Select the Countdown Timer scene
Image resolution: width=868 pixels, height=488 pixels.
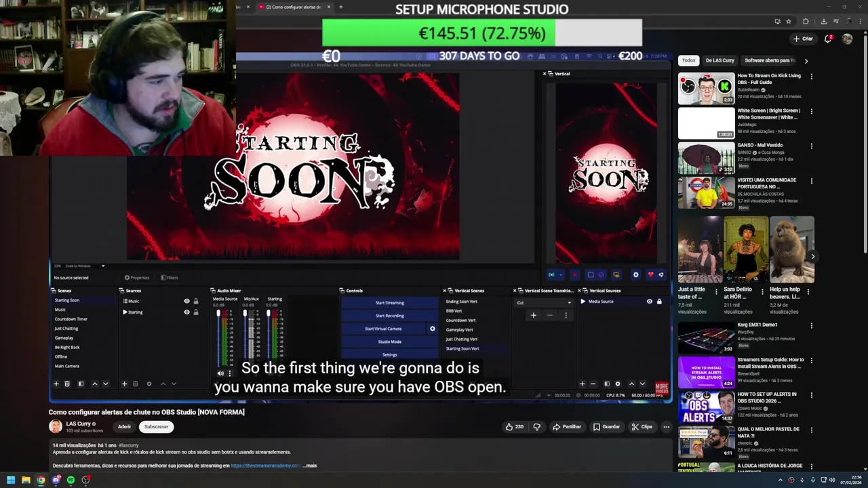pos(71,319)
